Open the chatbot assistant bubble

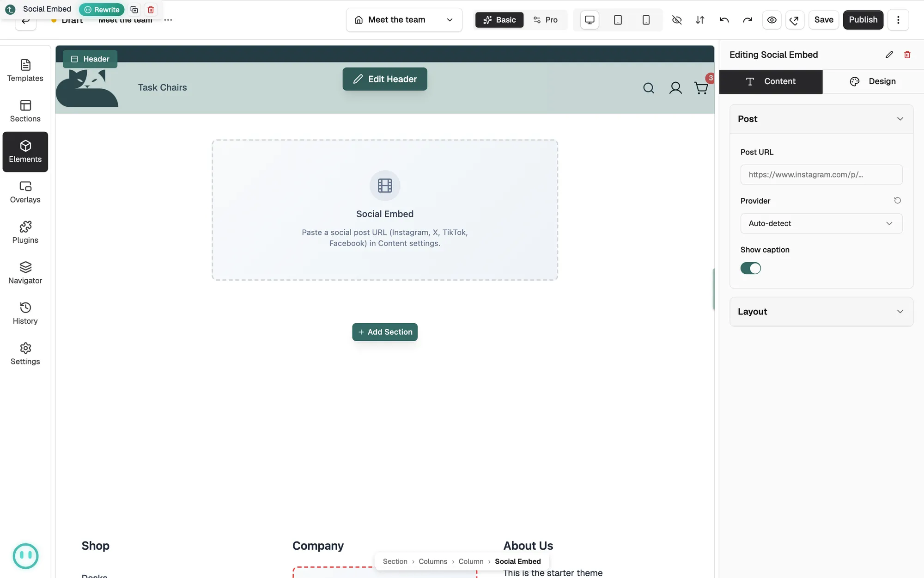point(25,556)
